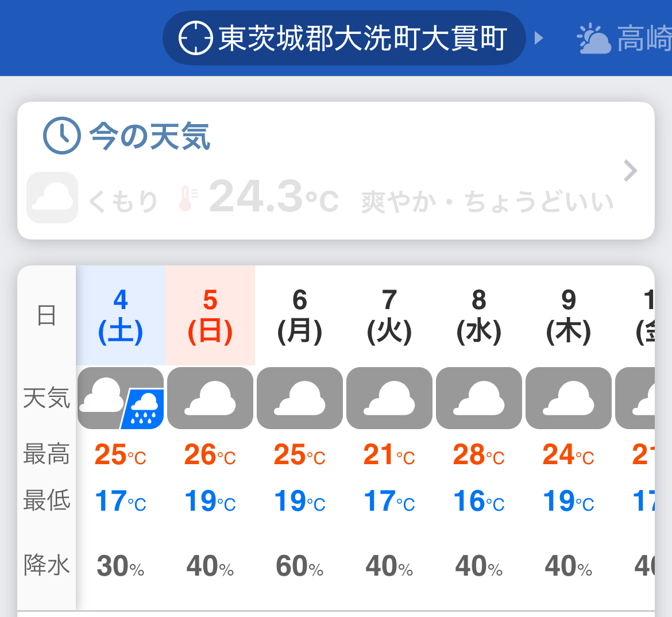The height and width of the screenshot is (617, 672).
Task: Click the 今の天気 card link
Action: pos(336,169)
